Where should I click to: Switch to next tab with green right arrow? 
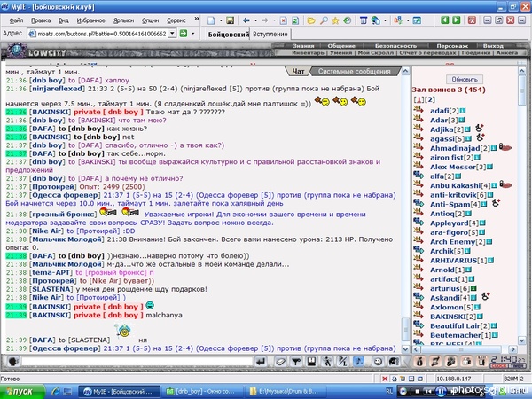coord(457,20)
